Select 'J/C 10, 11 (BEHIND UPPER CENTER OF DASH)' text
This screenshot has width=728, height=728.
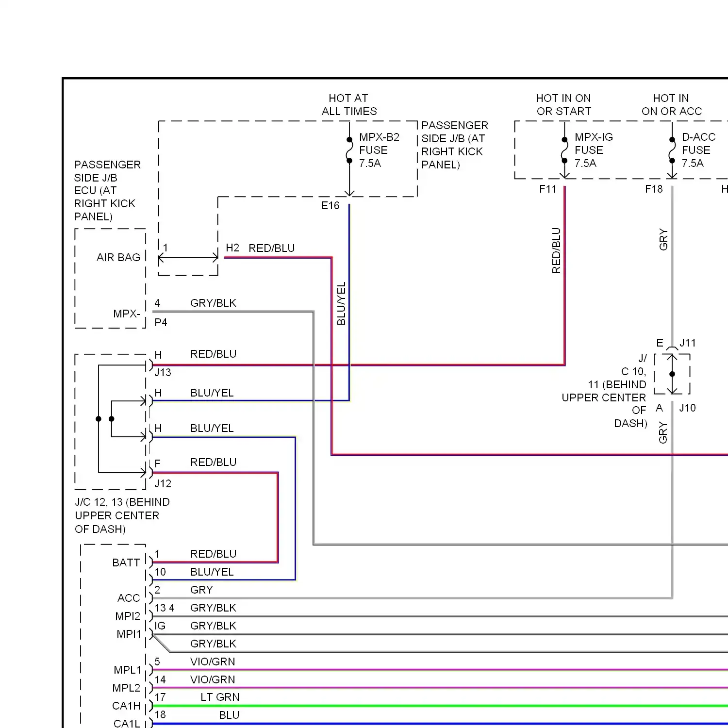click(x=604, y=391)
